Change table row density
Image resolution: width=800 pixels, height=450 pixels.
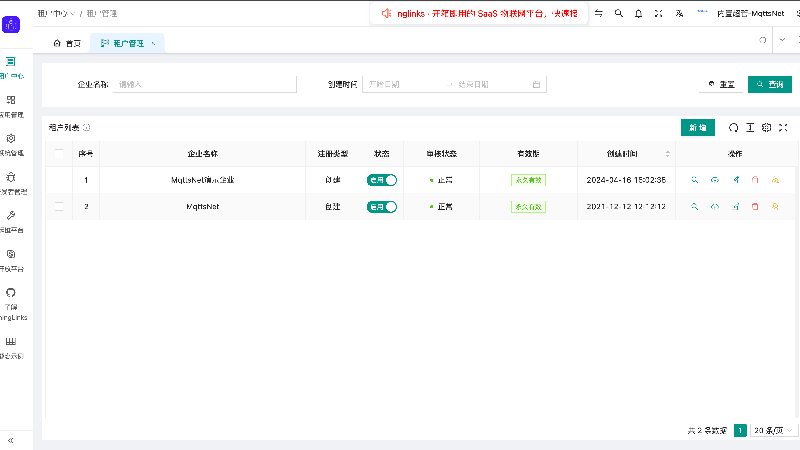pos(750,128)
